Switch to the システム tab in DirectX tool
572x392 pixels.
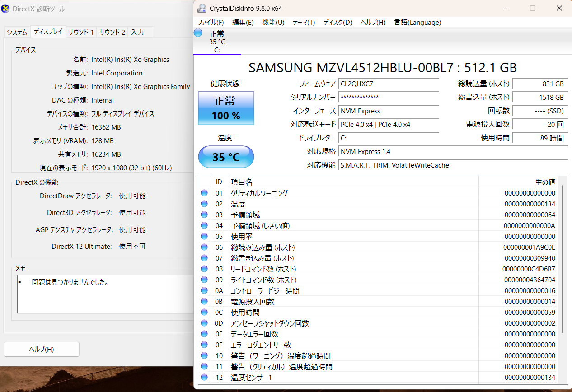tap(17, 33)
